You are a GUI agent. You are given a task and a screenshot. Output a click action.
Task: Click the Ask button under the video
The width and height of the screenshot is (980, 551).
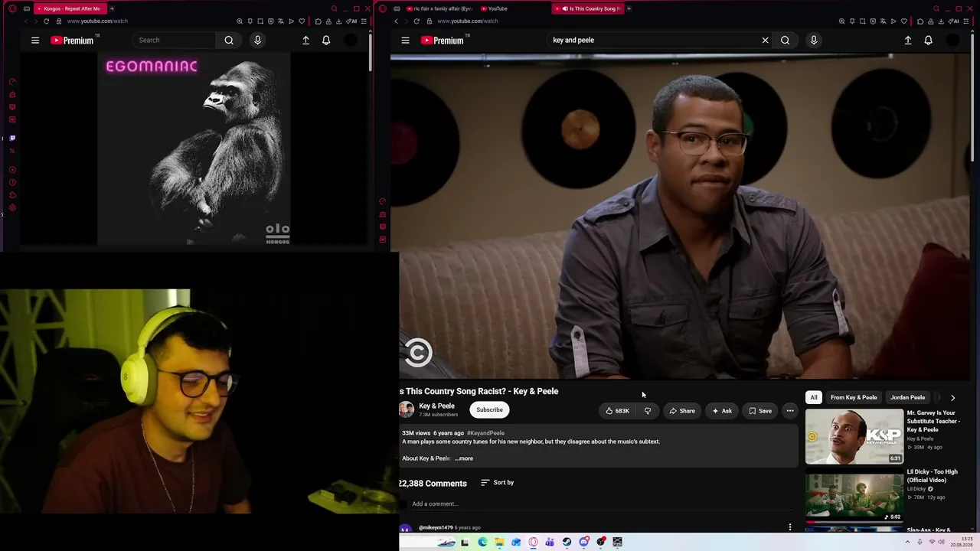coord(722,411)
